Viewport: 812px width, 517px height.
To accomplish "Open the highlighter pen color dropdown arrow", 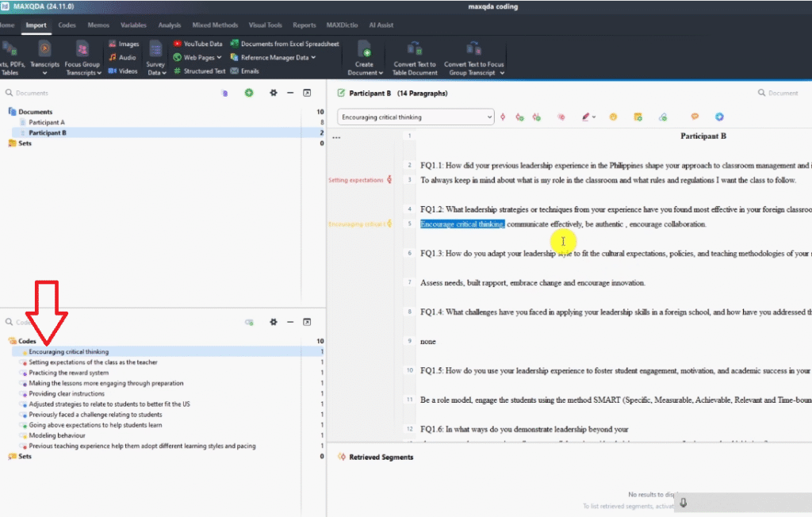I will click(x=594, y=117).
